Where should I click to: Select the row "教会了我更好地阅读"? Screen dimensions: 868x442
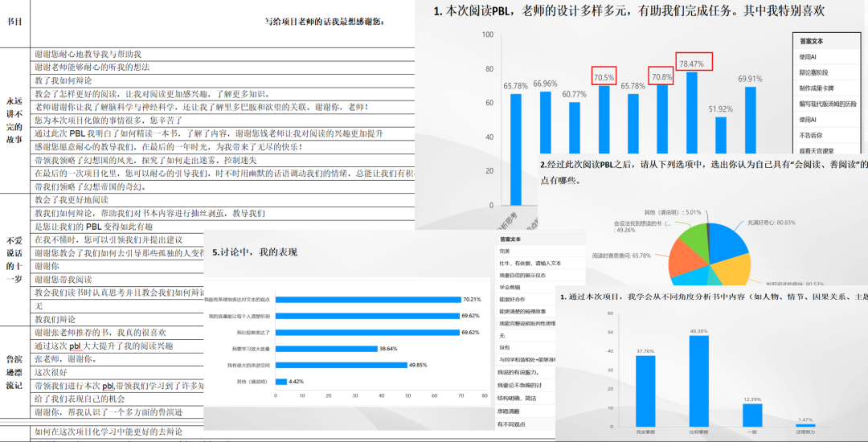(x=223, y=200)
